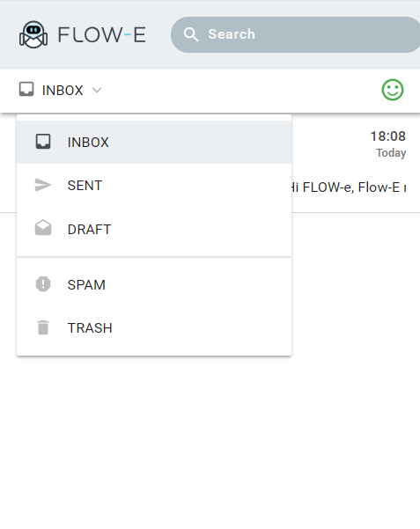Click the trash can icon
Image resolution: width=420 pixels, height=529 pixels.
coord(43,327)
